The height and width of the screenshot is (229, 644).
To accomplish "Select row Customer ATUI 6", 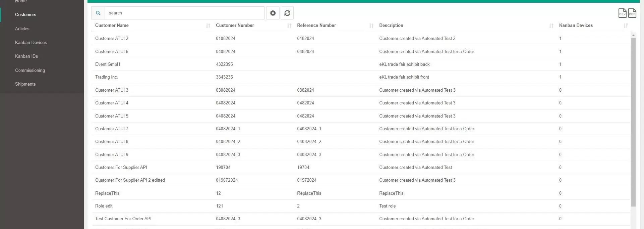I will 361,52.
